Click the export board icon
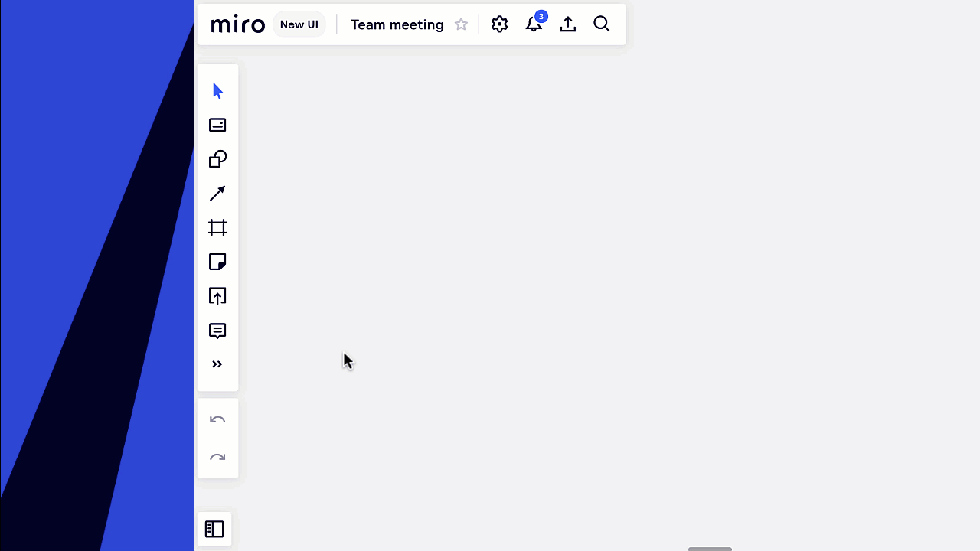 (x=567, y=24)
